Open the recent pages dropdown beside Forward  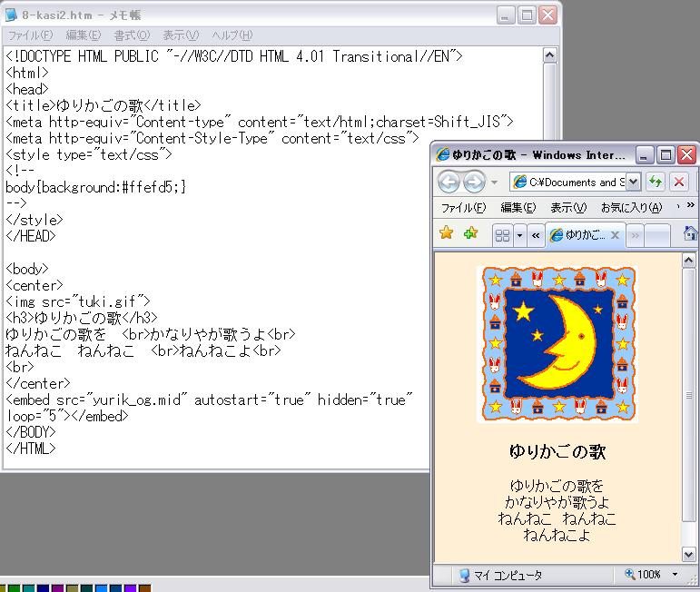point(494,183)
